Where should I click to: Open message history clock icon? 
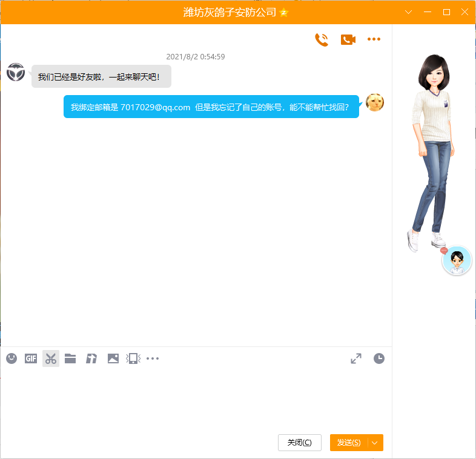(x=379, y=358)
